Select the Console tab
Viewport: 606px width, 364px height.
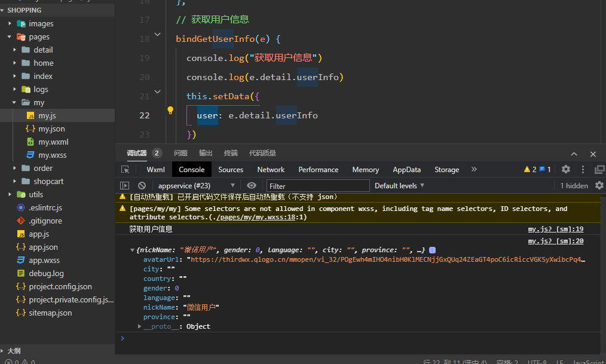click(x=192, y=170)
